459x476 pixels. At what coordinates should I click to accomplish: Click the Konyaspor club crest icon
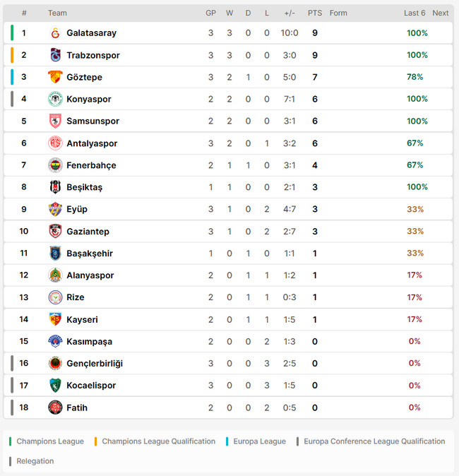(x=55, y=99)
